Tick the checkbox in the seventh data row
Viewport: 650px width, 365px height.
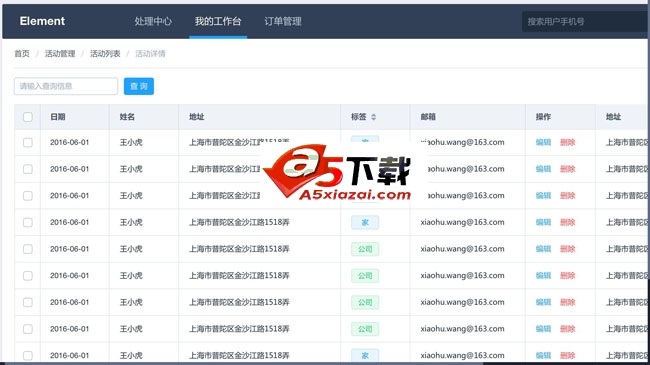tap(28, 302)
